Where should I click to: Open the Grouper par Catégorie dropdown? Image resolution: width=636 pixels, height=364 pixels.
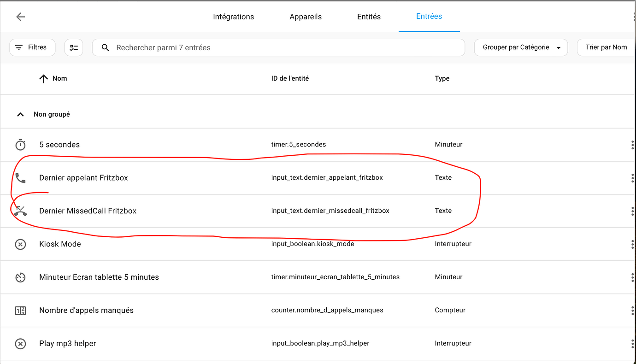[521, 47]
